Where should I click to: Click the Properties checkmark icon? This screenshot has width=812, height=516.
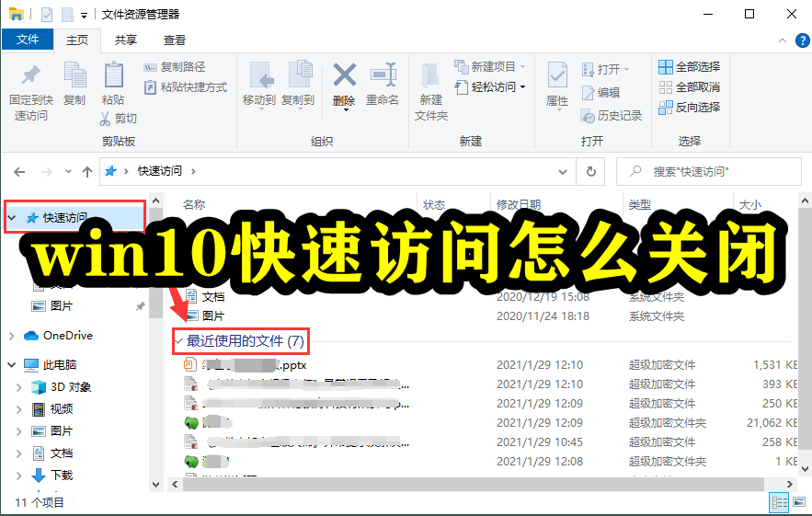[x=557, y=75]
